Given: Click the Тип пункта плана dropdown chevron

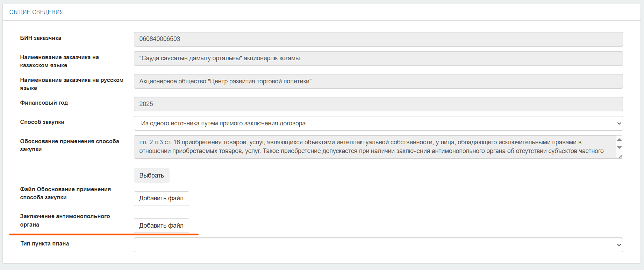Looking at the screenshot, I should click(619, 245).
